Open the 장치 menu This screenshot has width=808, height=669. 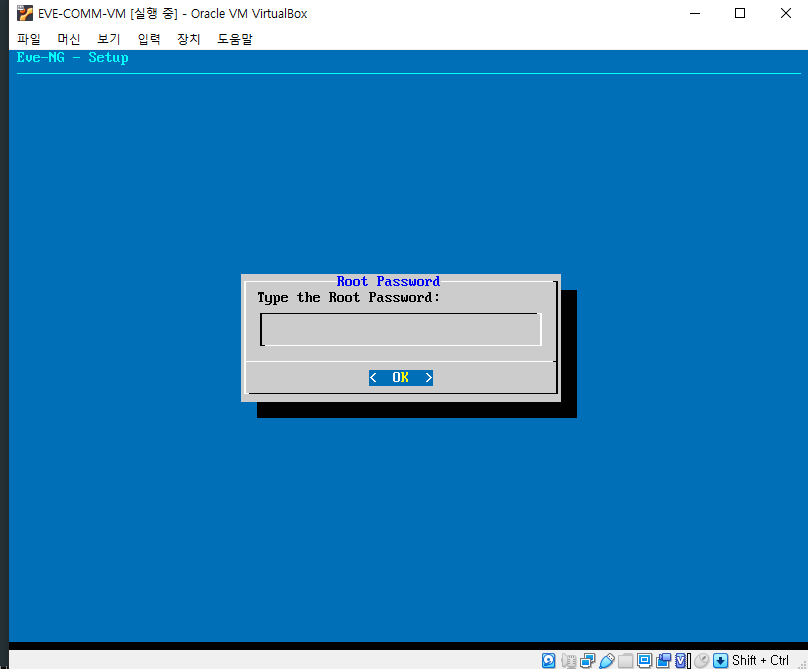coord(189,39)
